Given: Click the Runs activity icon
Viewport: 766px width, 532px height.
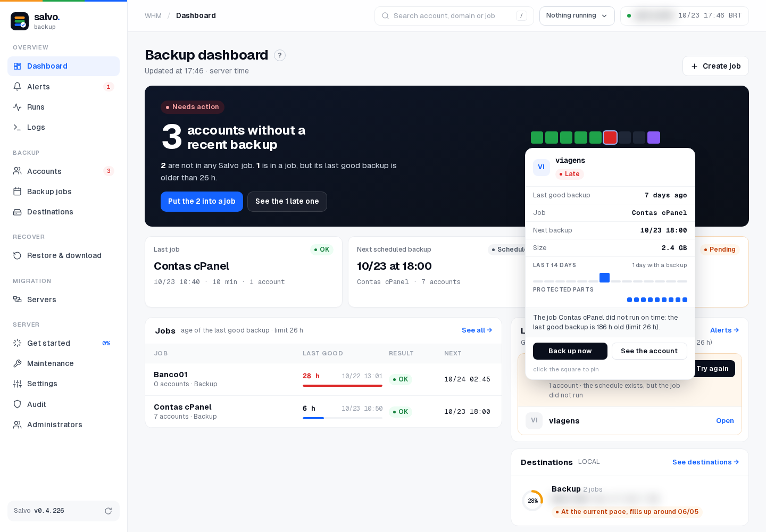Looking at the screenshot, I should point(17,107).
